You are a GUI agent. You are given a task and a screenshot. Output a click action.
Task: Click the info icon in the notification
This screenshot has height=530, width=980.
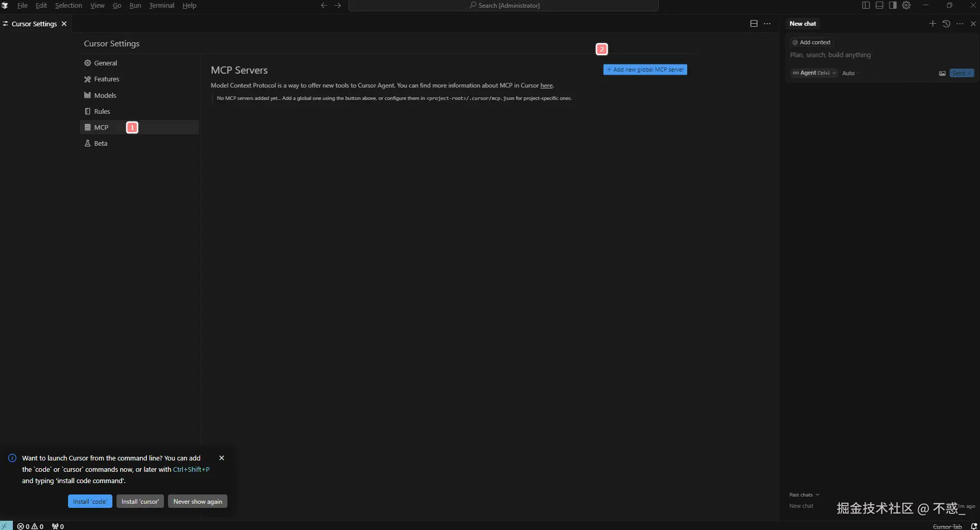click(x=12, y=458)
